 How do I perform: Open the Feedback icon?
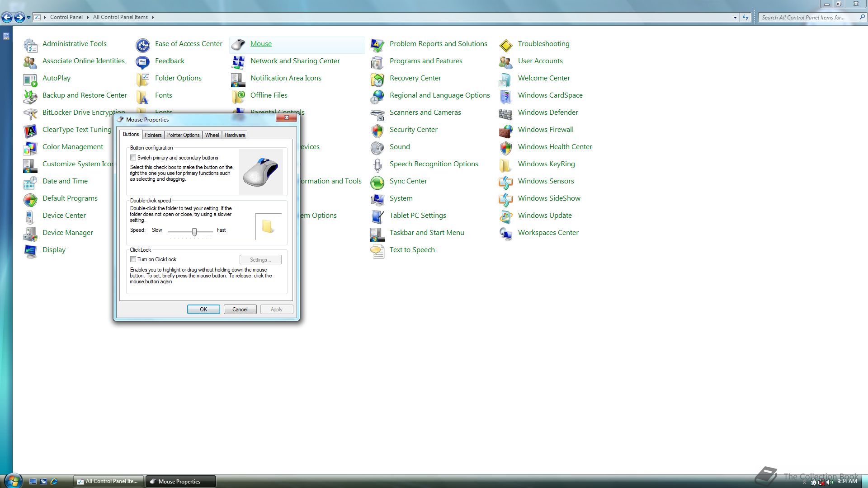(143, 62)
